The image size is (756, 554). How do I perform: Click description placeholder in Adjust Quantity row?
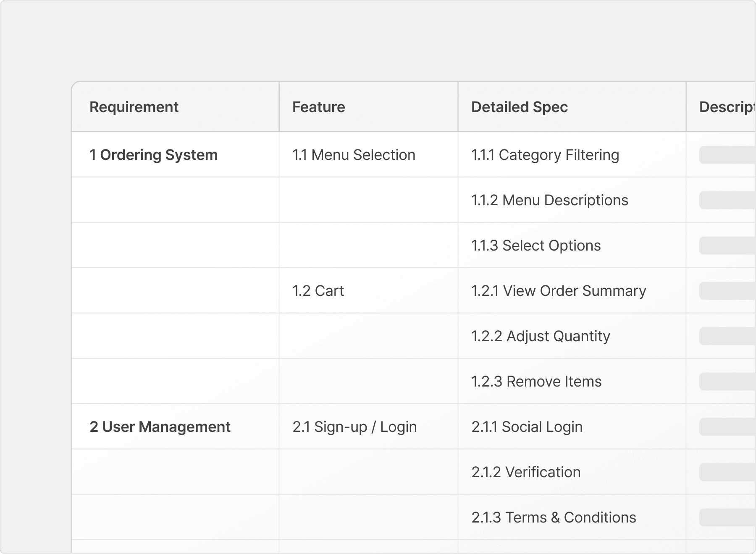(727, 336)
